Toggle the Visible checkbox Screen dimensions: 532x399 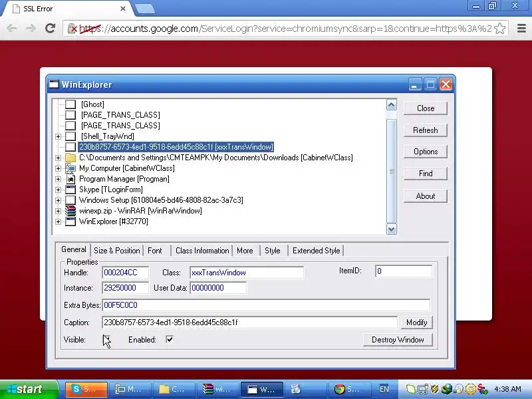click(106, 339)
